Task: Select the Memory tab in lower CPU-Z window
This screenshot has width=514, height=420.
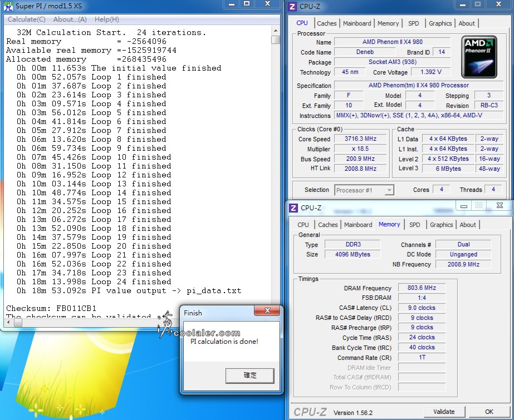Action: click(x=389, y=224)
